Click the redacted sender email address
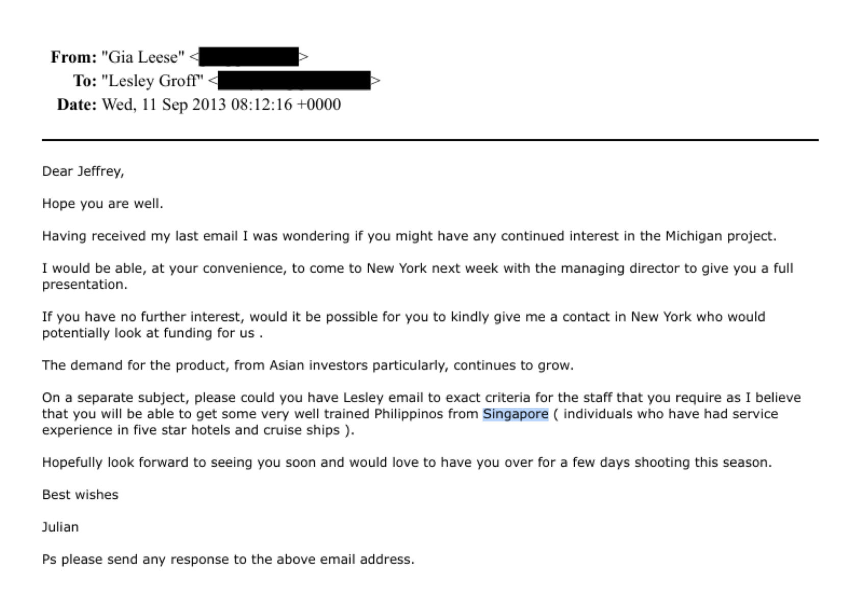868x610 pixels. point(248,57)
